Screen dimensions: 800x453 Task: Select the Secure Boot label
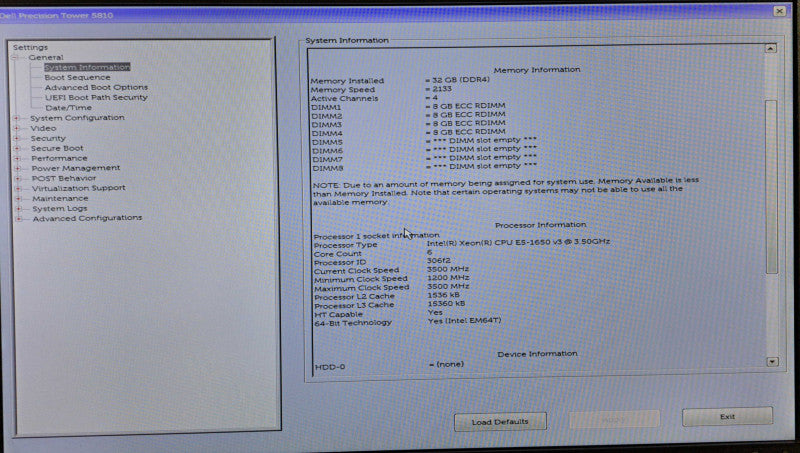(57, 148)
